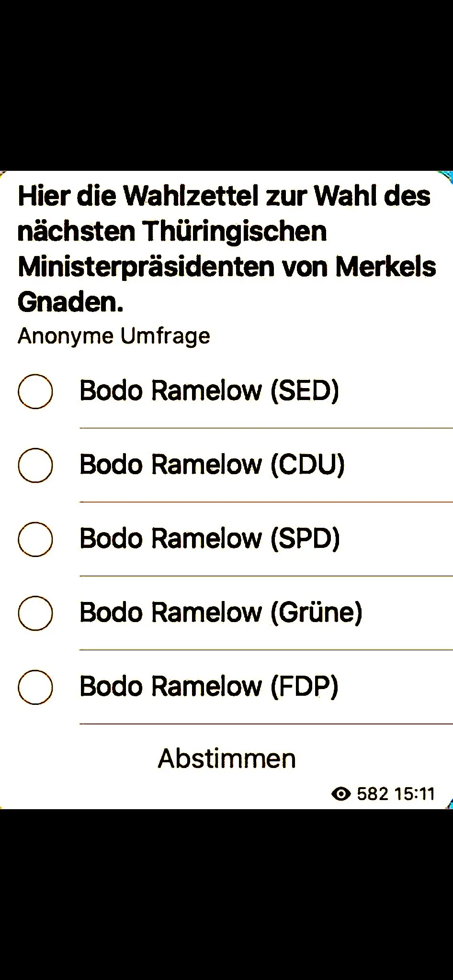Tap the divider line below the SED option

266,428
